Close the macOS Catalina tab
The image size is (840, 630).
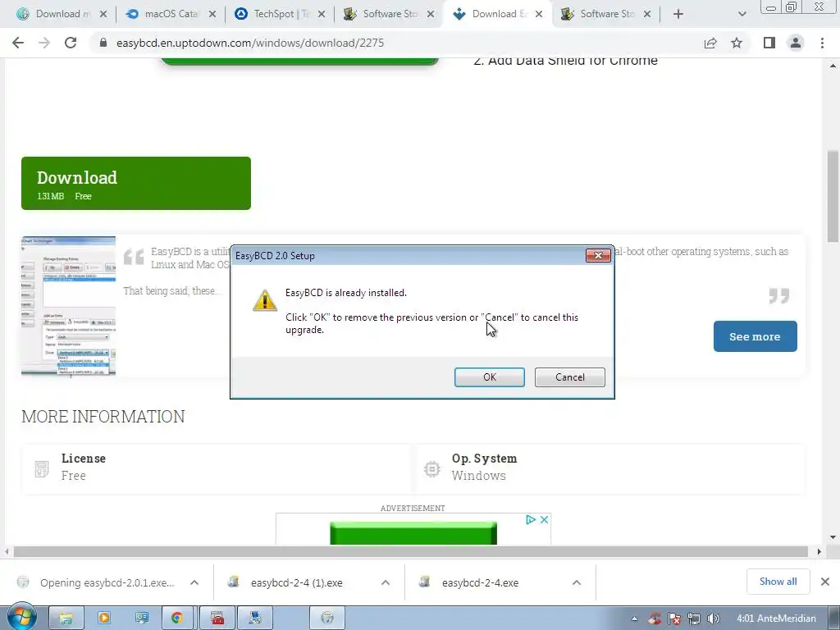212,15
